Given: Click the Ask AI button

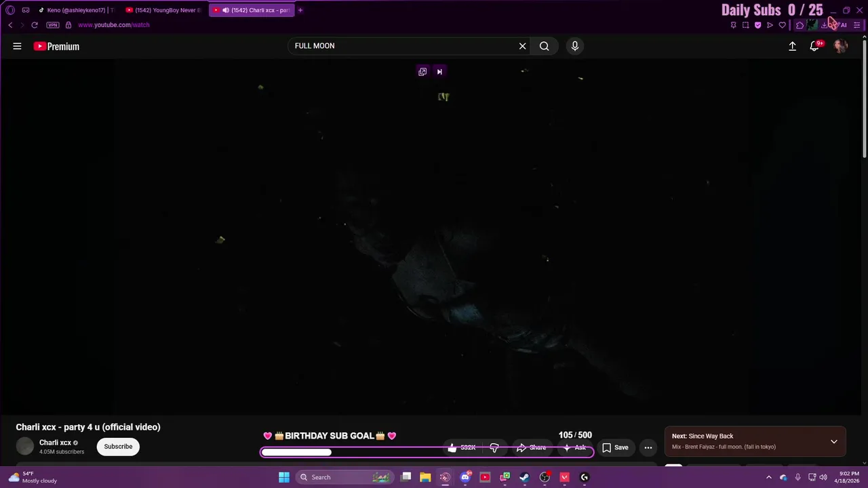Looking at the screenshot, I should pos(574,447).
